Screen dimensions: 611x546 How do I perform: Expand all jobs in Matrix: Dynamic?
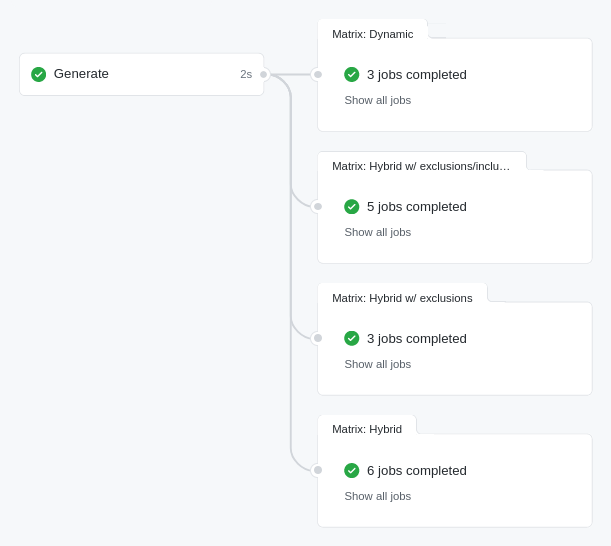tap(377, 100)
